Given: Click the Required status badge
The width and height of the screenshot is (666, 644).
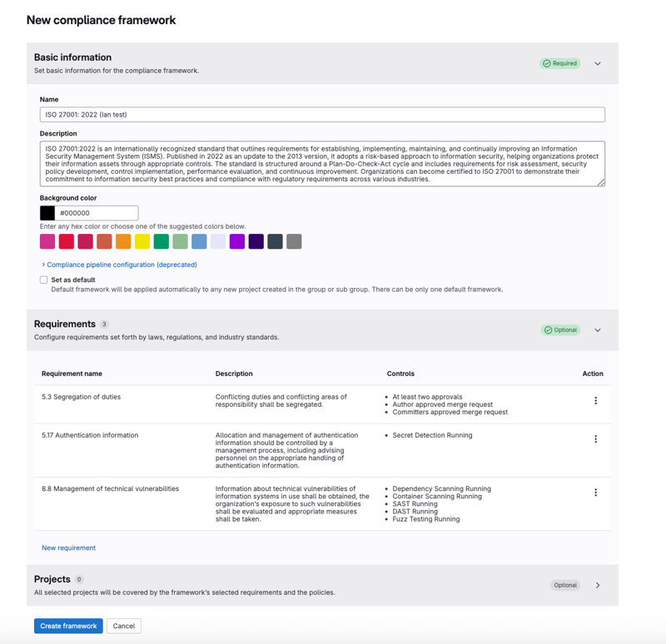Looking at the screenshot, I should [x=559, y=63].
